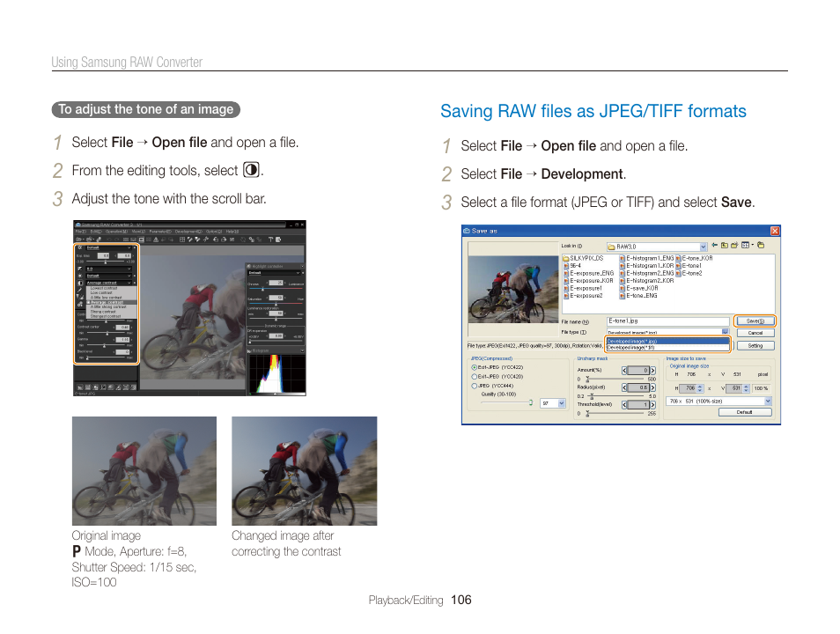The height and width of the screenshot is (634, 840).
Task: Click the Quality (30-100) slider handle
Action: pos(531,402)
